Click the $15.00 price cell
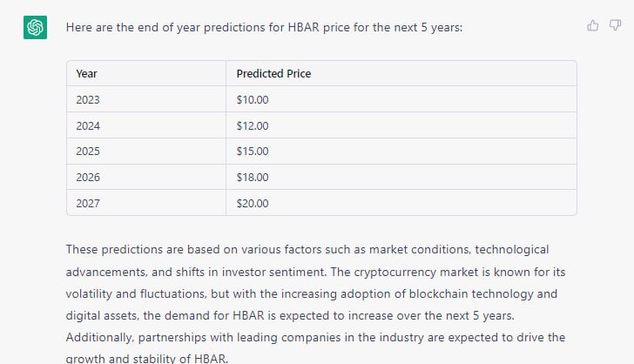Screen dimensions: 634x364 coord(401,152)
